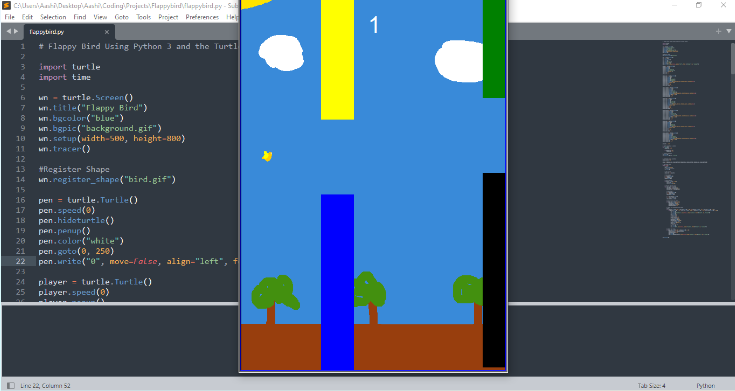Click the score number 1 in game
The image size is (735, 391).
(x=374, y=24)
